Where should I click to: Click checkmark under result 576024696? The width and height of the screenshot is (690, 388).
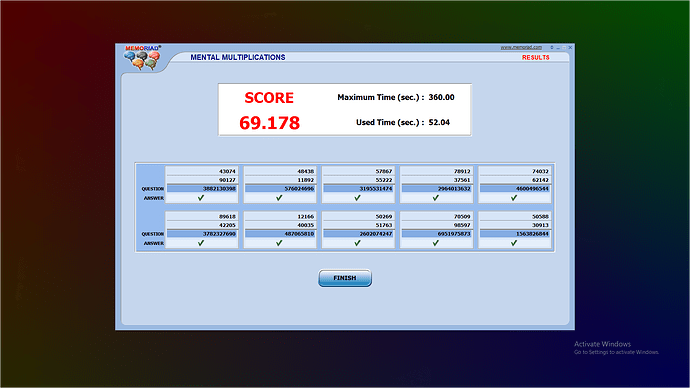[x=279, y=198]
